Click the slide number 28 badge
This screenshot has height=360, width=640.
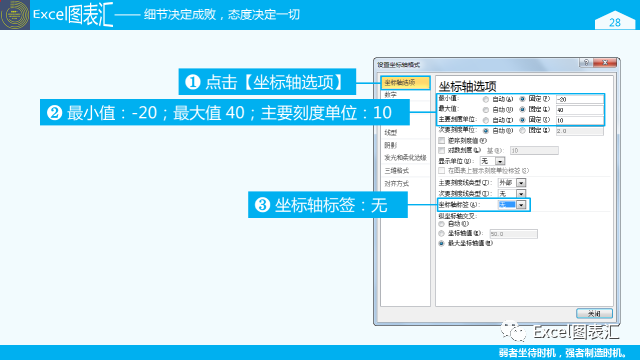tap(615, 21)
